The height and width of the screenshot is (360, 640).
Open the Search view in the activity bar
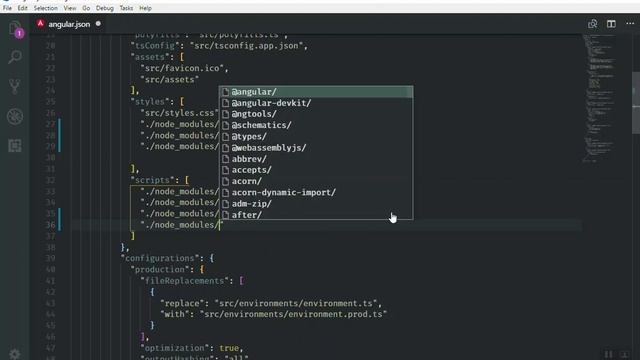(x=15, y=57)
